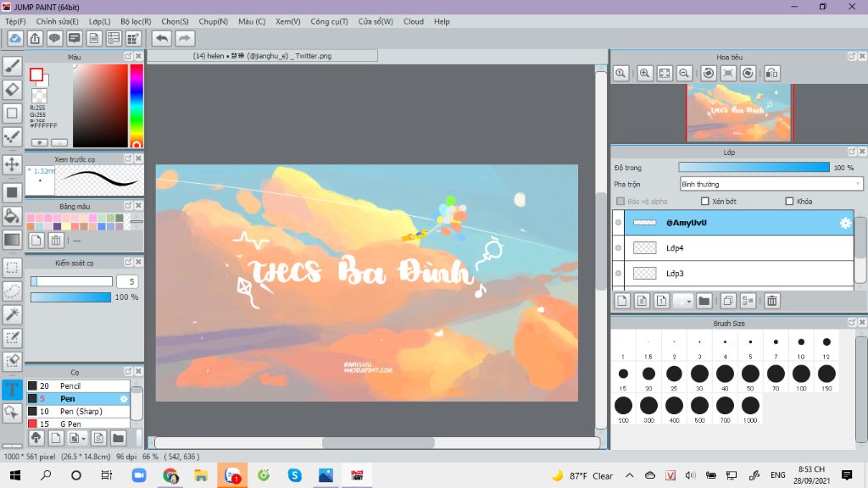Viewport: 868px width, 488px height.
Task: Open the brush folder icon in brush panel
Action: (x=118, y=438)
